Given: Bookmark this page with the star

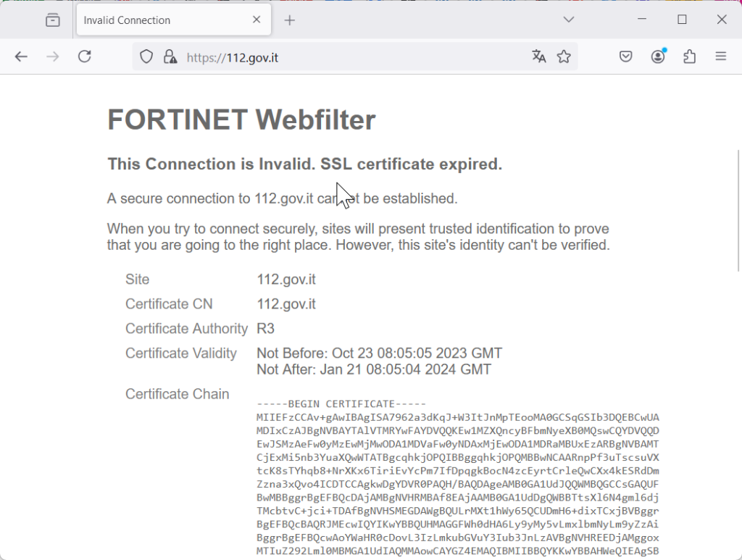Looking at the screenshot, I should (564, 57).
